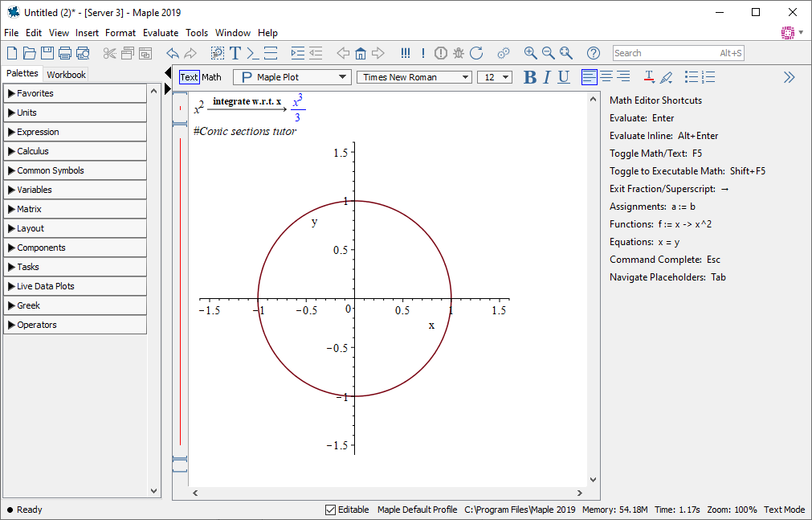Switch to Math input mode
Viewport: 812px width, 520px height.
coord(211,77)
